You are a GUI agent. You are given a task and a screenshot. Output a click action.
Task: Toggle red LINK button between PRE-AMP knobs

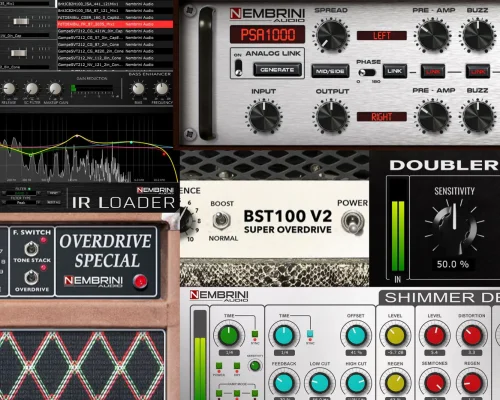coord(433,71)
